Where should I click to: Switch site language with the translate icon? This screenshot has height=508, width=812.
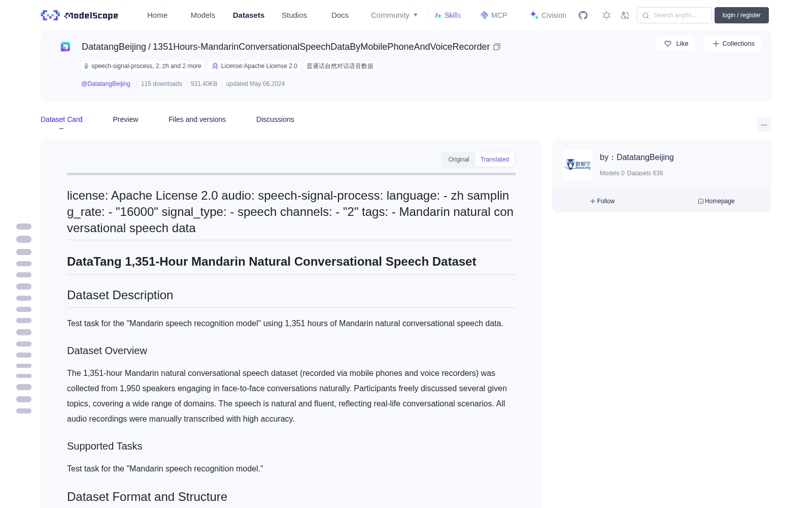pyautogui.click(x=625, y=15)
